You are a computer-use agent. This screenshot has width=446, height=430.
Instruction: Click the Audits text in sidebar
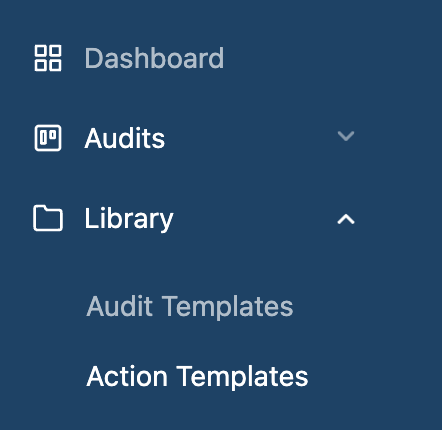(125, 138)
